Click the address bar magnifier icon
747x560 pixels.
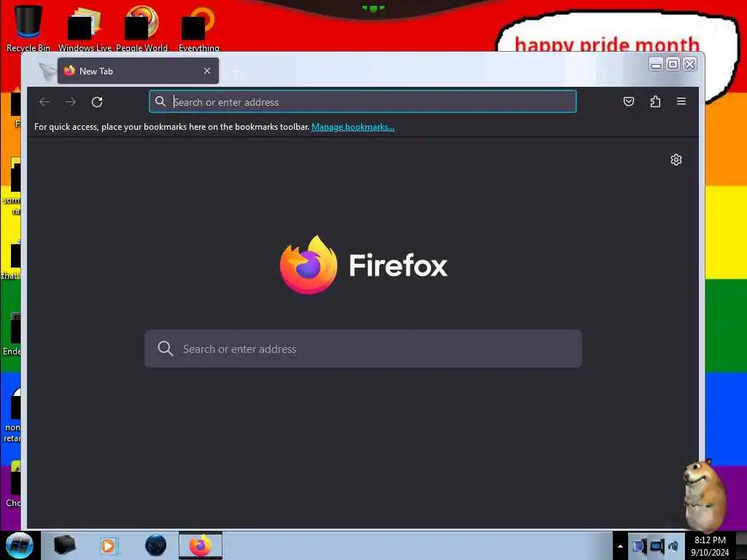pos(160,102)
